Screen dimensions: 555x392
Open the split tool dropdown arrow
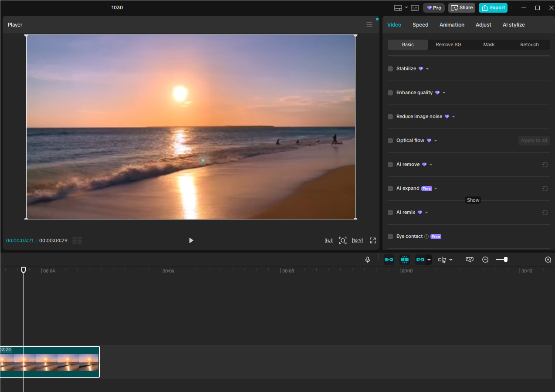point(451,259)
